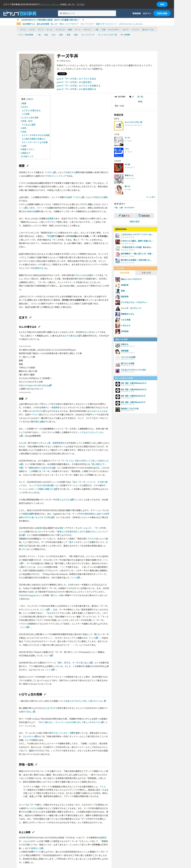The image size is (191, 868).
Task: Click the edit icon beside なんJの書き込み heading
Action: (x=39, y=327)
